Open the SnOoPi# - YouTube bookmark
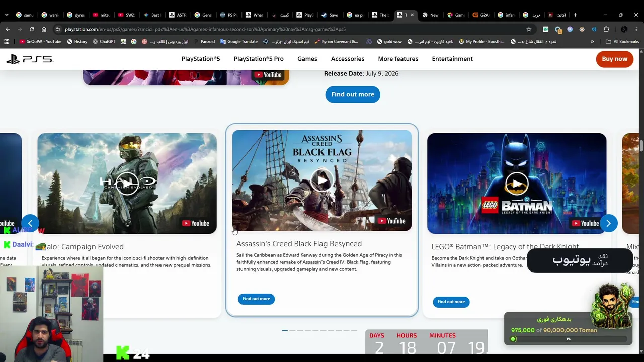 pyautogui.click(x=40, y=42)
